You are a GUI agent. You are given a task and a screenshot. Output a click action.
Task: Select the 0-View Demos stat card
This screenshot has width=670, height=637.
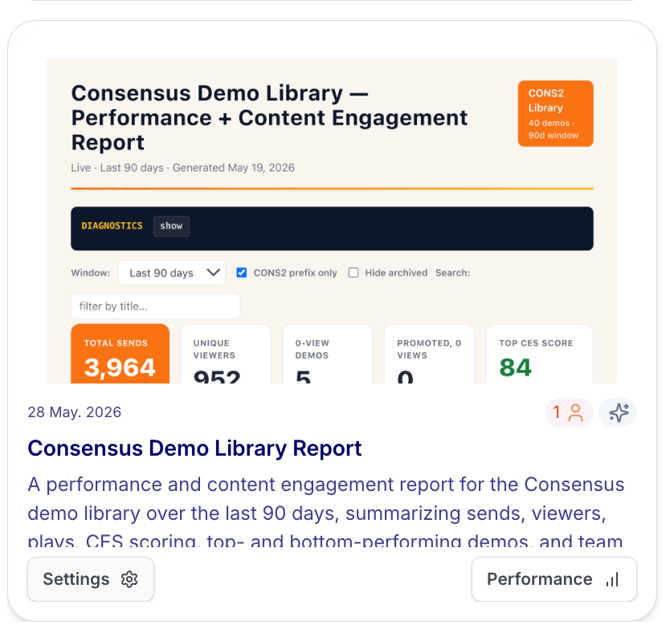coord(327,354)
